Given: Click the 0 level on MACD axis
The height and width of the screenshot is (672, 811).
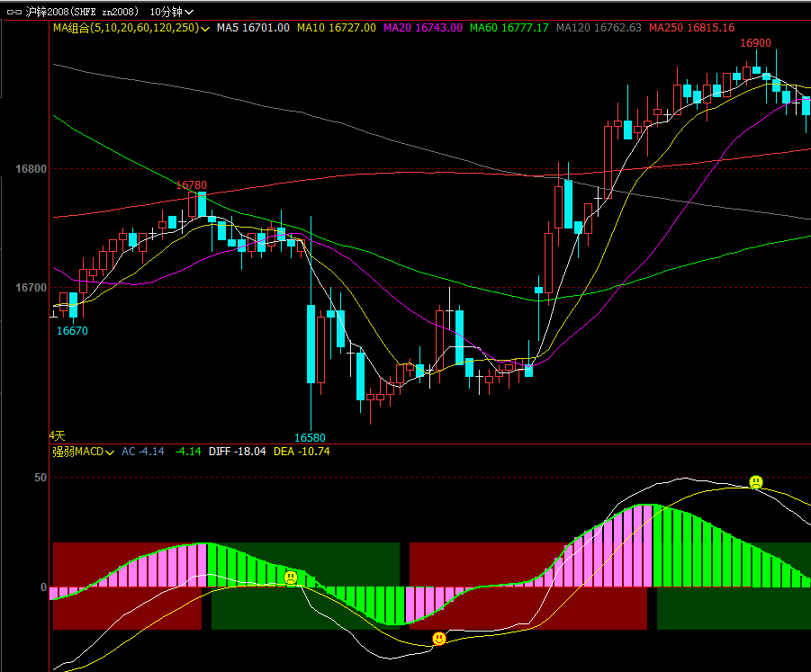Looking at the screenshot, I should click(x=43, y=587).
